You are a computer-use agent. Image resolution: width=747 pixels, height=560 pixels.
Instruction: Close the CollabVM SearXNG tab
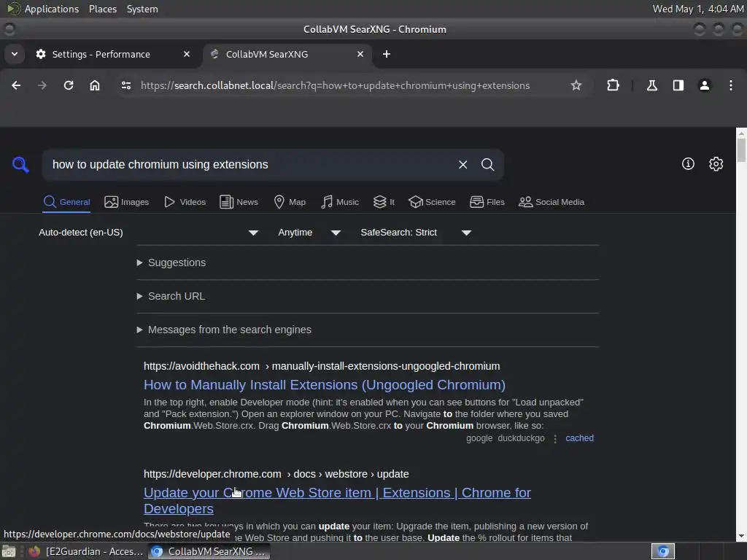tap(360, 54)
